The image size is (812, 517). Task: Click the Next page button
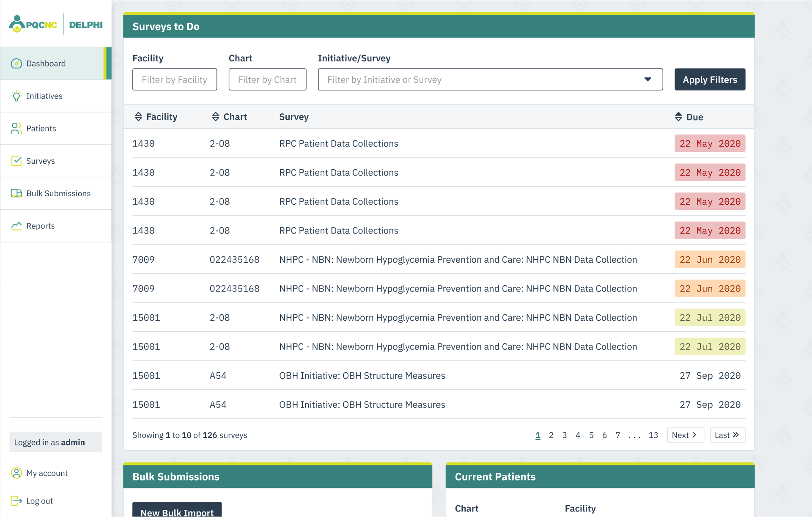click(685, 435)
